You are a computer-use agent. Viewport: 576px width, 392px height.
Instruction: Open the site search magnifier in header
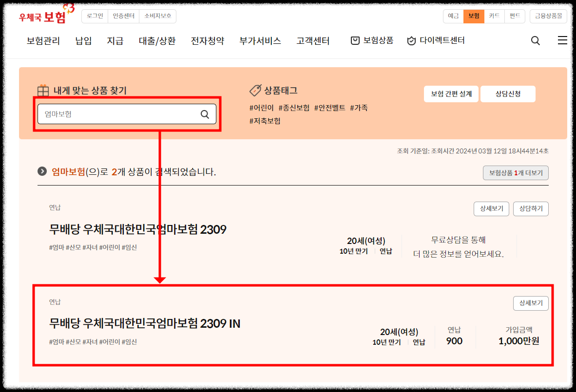[535, 41]
